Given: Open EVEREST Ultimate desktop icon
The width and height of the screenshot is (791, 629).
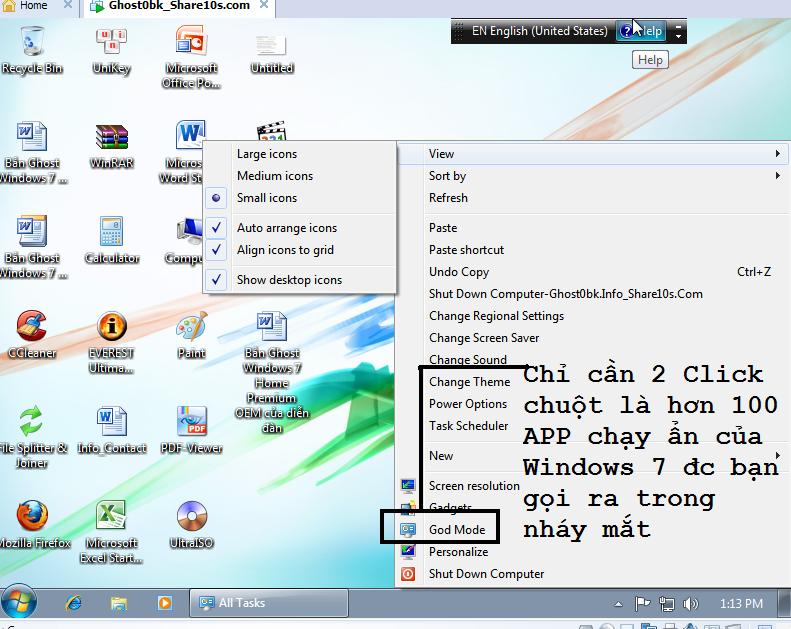Looking at the screenshot, I should click(x=111, y=328).
